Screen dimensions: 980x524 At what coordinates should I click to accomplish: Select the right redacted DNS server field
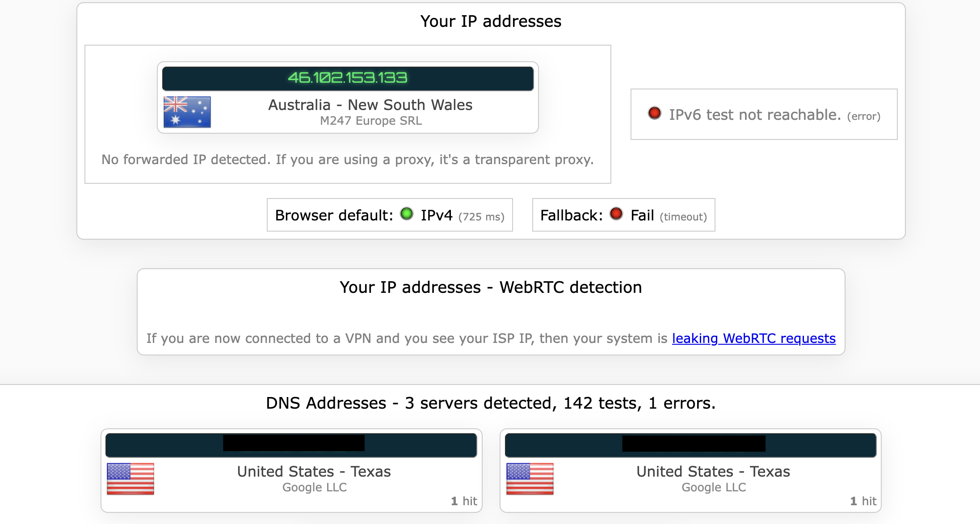tap(690, 445)
